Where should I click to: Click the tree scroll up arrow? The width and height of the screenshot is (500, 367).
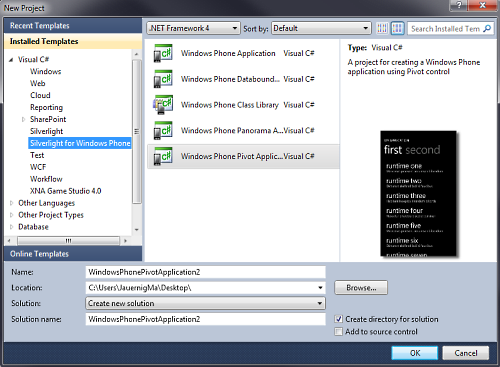pyautogui.click(x=137, y=54)
